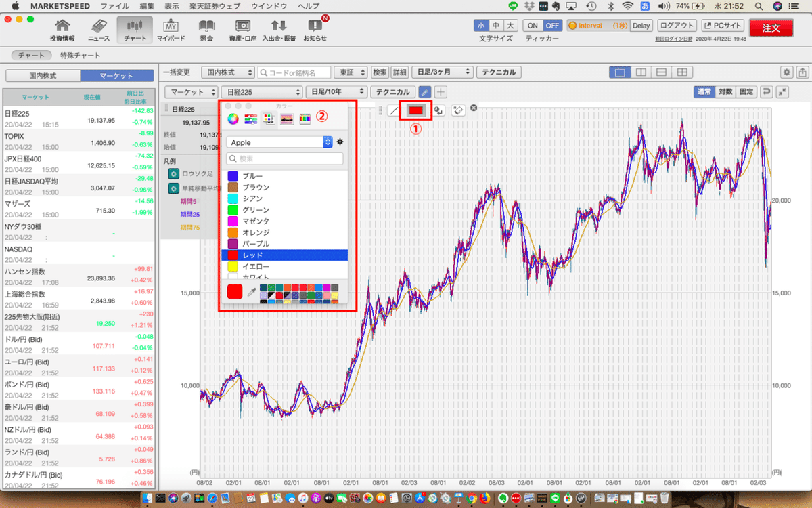The width and height of the screenshot is (812, 508).
Task: Open the 日経225 index dropdown
Action: (x=262, y=91)
